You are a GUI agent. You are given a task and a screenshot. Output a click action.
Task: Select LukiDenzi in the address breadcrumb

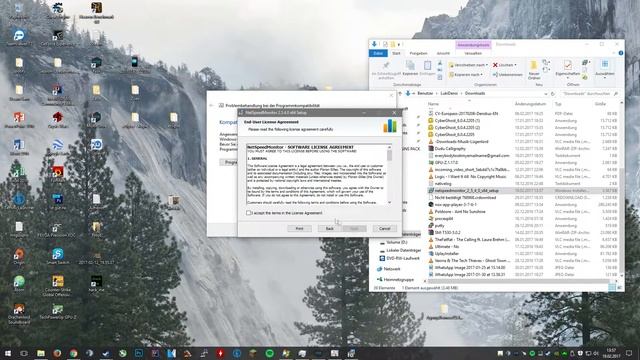coord(449,93)
